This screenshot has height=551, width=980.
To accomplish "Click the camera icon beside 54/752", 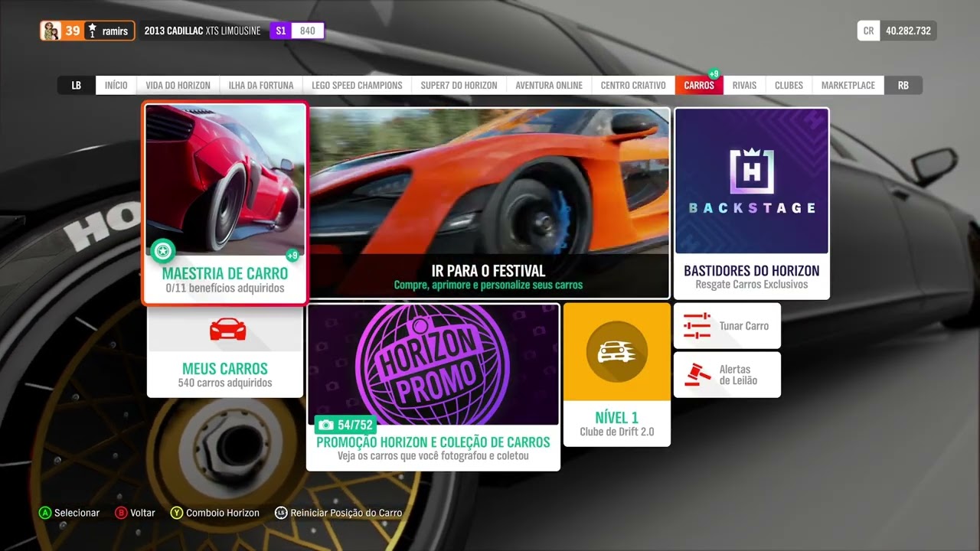I will coord(326,425).
